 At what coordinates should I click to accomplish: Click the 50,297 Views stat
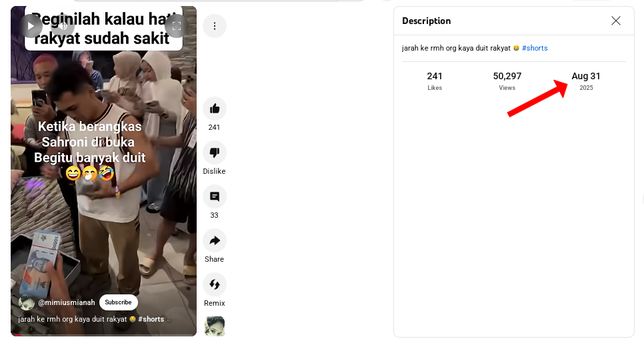point(507,81)
